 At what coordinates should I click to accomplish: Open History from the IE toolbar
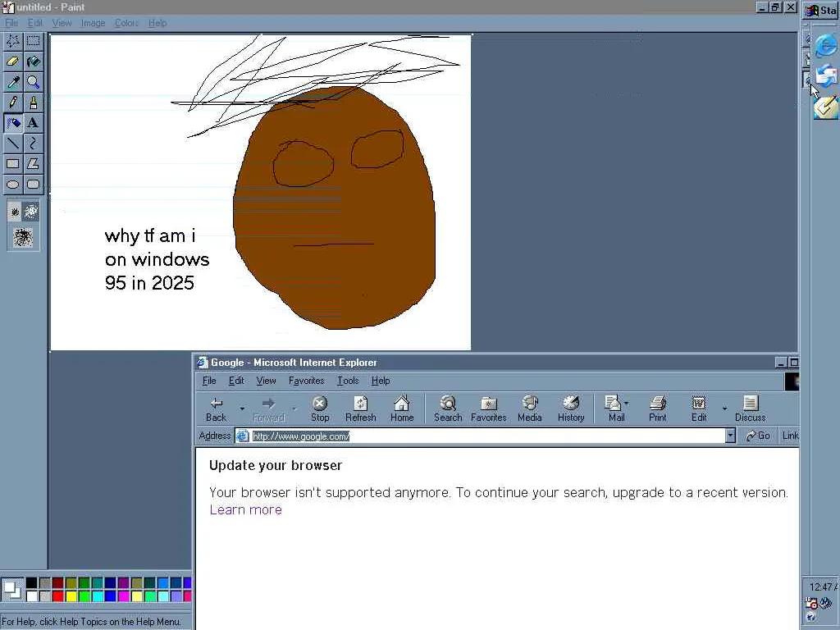click(x=571, y=409)
